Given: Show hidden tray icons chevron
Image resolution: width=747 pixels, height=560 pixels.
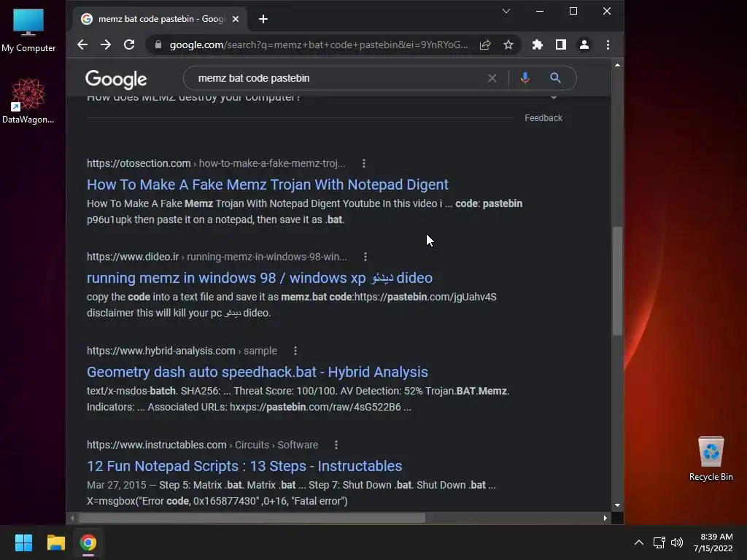Looking at the screenshot, I should pyautogui.click(x=639, y=542).
